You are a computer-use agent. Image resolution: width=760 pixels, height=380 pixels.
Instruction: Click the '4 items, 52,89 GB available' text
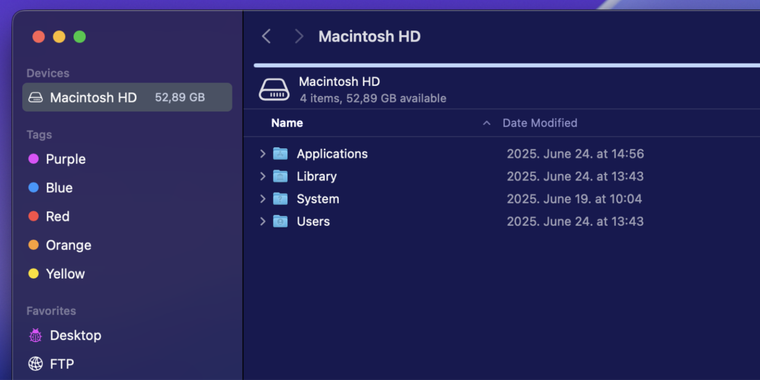tap(373, 98)
